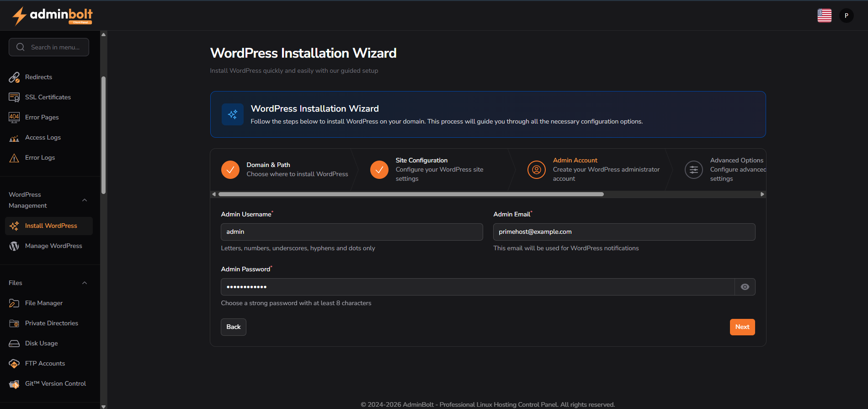Click the completed Domain & Path checkmark
The image size is (868, 409).
click(230, 170)
